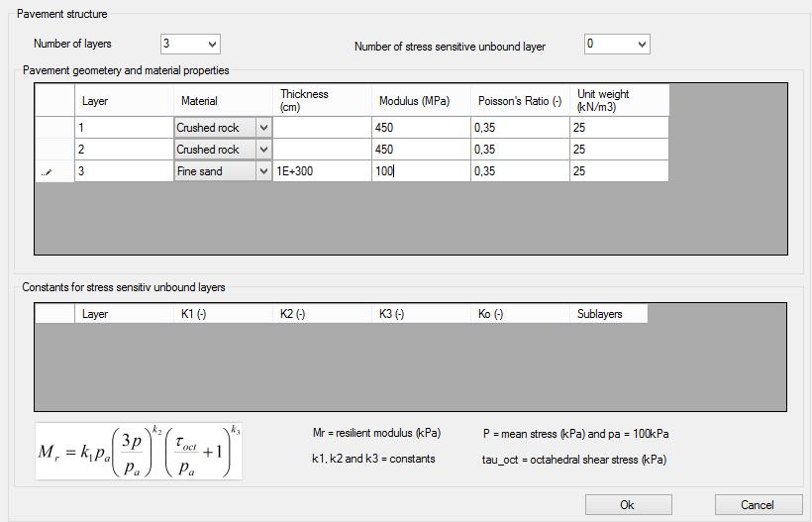Screen dimensions: 812x522
Task: Select the Thickness cell for layer 2
Action: (322, 150)
